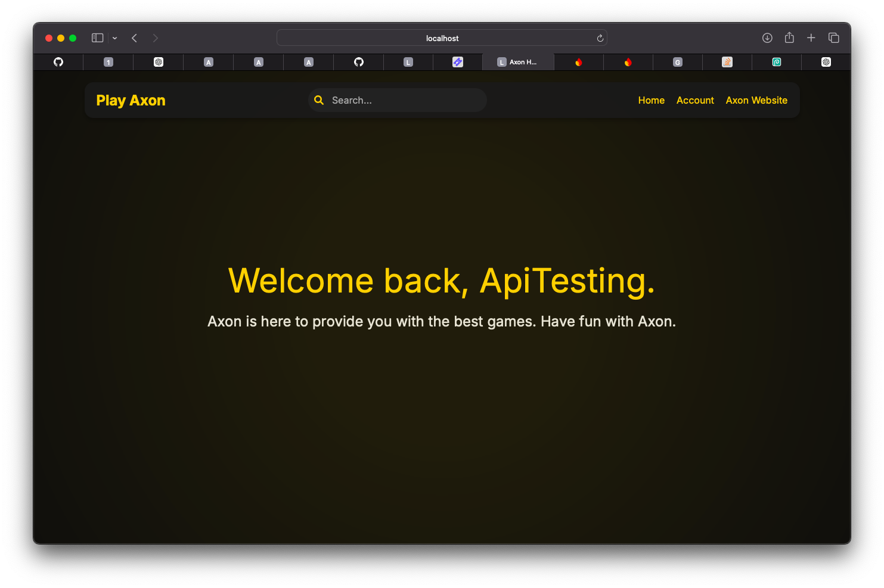Select the Axon H... tab

[518, 62]
